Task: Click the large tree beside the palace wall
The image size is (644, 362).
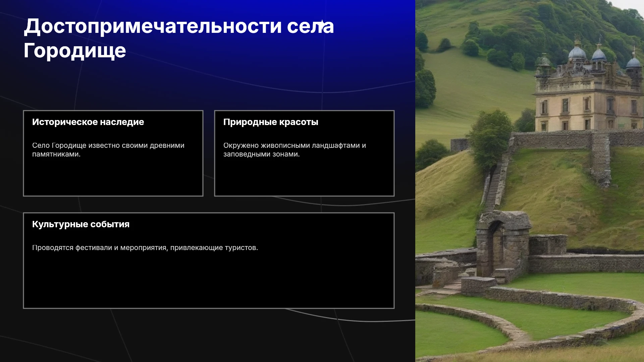Action: (x=490, y=137)
